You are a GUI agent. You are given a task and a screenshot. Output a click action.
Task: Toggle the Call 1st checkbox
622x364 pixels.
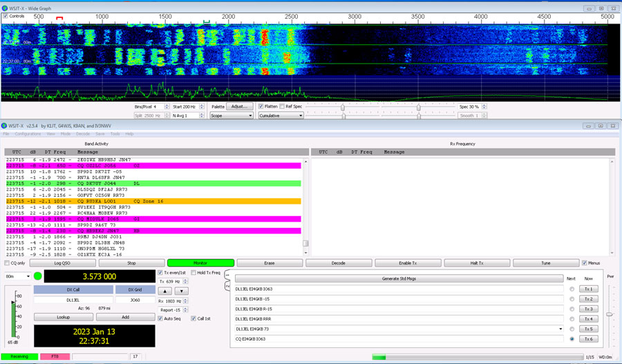[194, 318]
